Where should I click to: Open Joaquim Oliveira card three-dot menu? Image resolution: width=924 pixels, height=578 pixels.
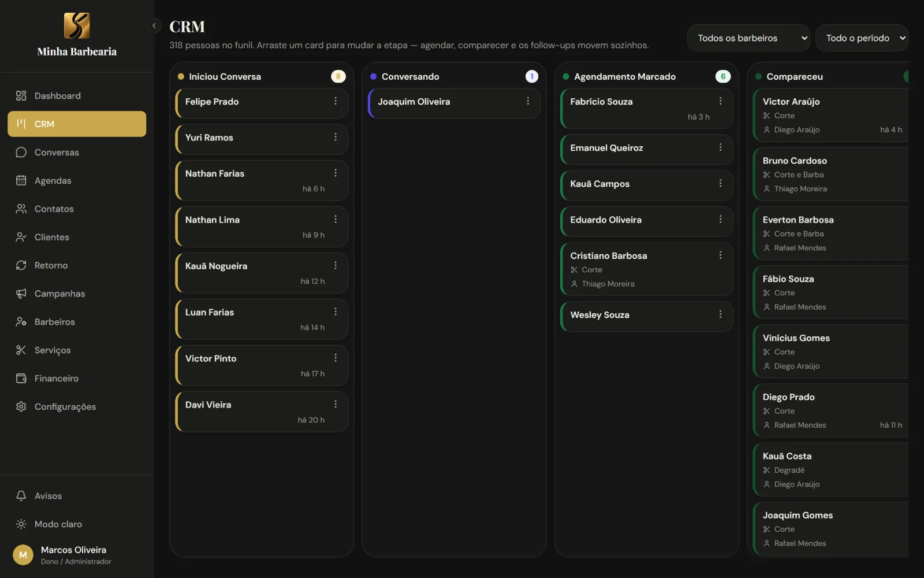point(528,101)
